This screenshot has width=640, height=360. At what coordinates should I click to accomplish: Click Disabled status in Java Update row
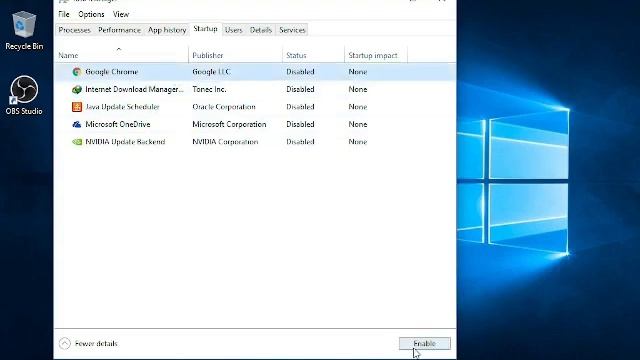click(300, 107)
